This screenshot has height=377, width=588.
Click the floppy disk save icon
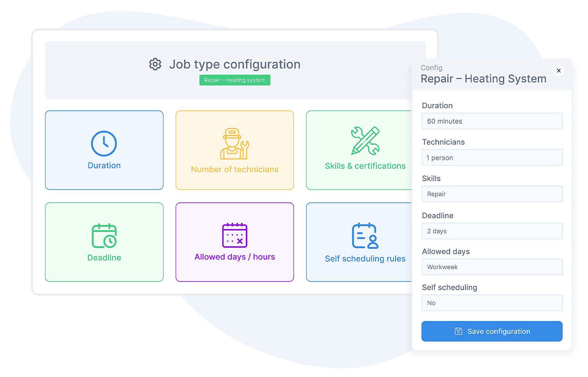click(458, 331)
